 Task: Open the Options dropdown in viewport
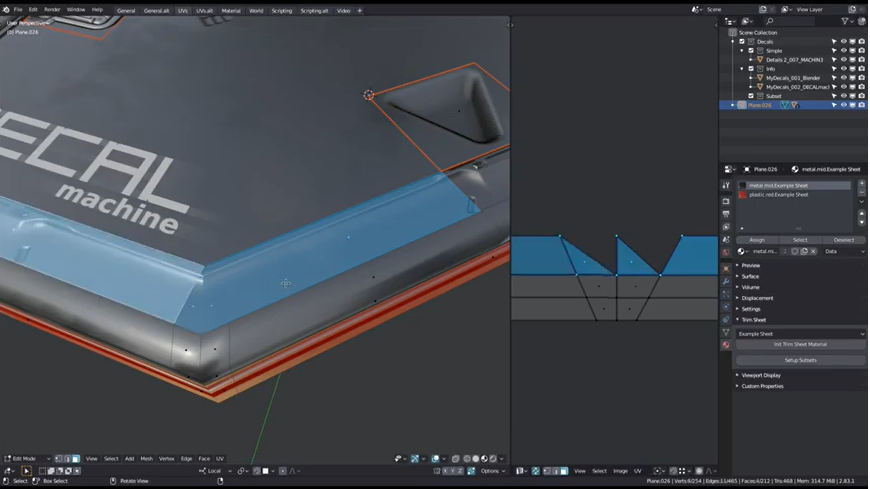coord(493,471)
